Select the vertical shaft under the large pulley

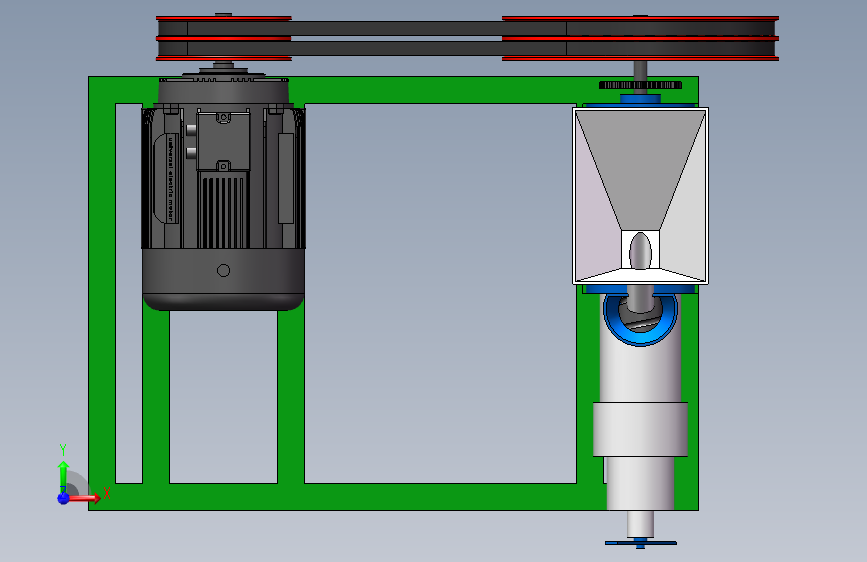tap(640, 71)
